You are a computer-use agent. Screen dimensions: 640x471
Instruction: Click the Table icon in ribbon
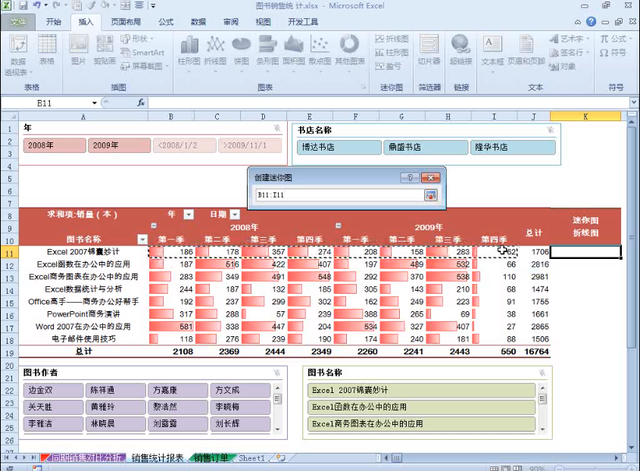point(47,49)
